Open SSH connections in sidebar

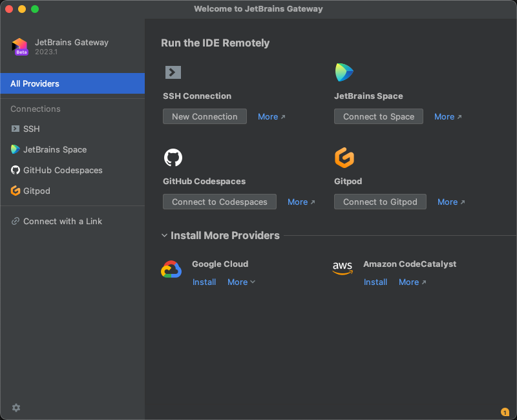[72, 129]
